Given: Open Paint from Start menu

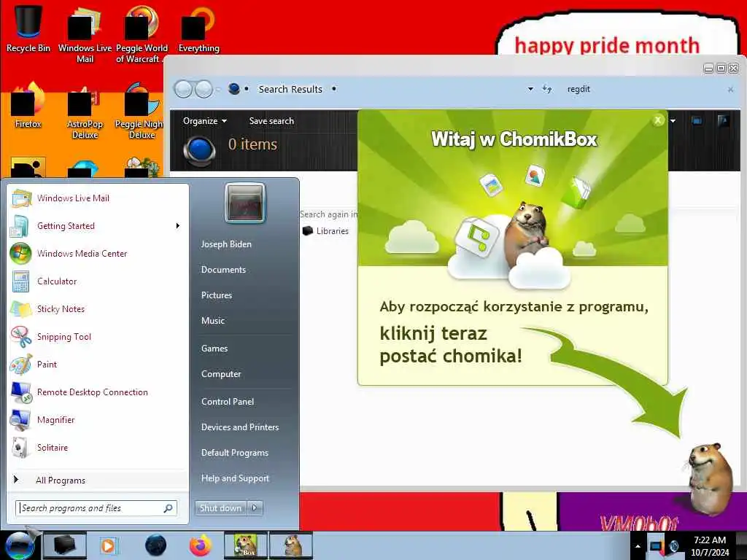Looking at the screenshot, I should click(x=98, y=365).
